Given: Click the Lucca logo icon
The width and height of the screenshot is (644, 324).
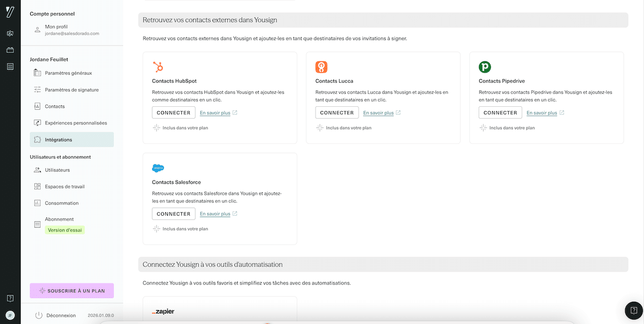Looking at the screenshot, I should tap(322, 67).
